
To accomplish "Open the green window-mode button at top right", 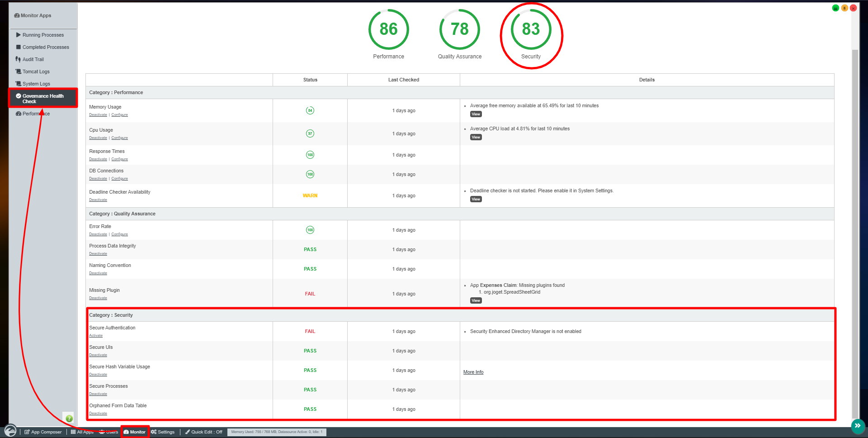I will coord(835,8).
